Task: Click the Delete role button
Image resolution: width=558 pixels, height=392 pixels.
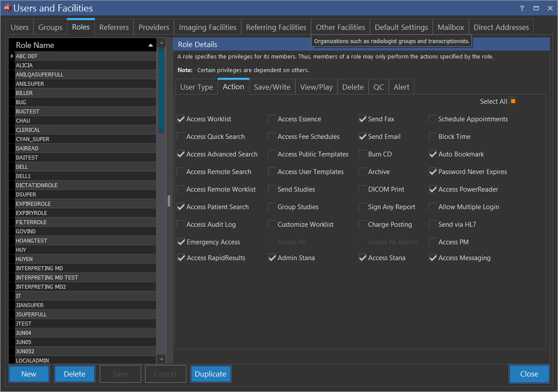Action: [75, 374]
